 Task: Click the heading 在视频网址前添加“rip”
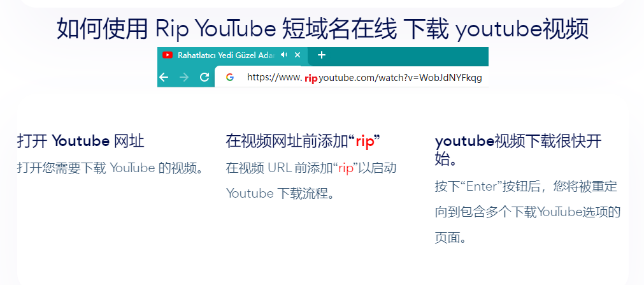[x=303, y=141]
